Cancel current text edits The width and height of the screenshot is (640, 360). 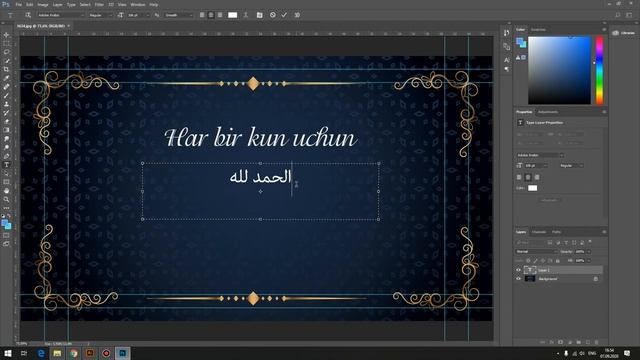273,15
